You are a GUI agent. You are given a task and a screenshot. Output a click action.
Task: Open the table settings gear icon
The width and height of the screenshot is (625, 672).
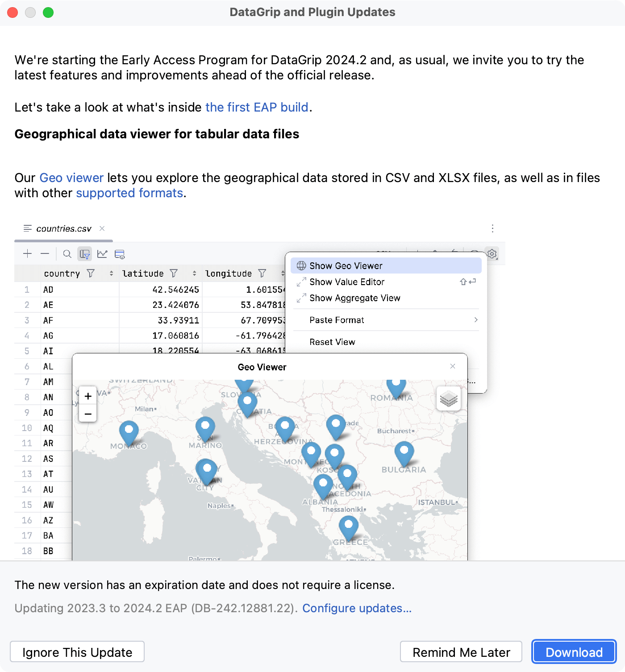(x=492, y=253)
